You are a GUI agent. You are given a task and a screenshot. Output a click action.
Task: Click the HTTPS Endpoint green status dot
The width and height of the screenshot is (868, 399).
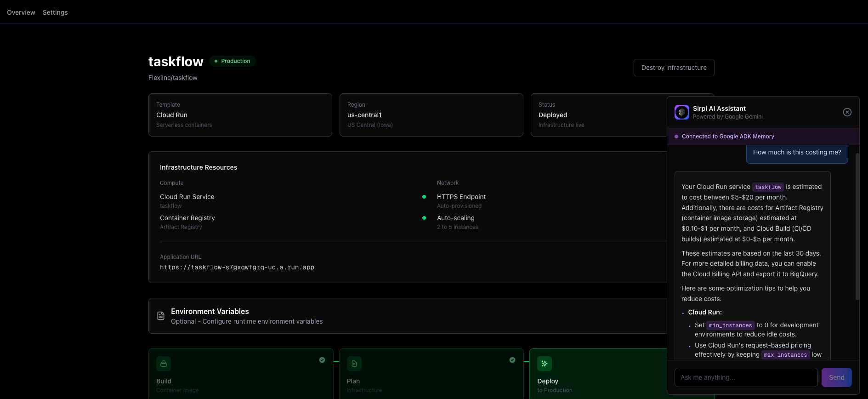424,197
